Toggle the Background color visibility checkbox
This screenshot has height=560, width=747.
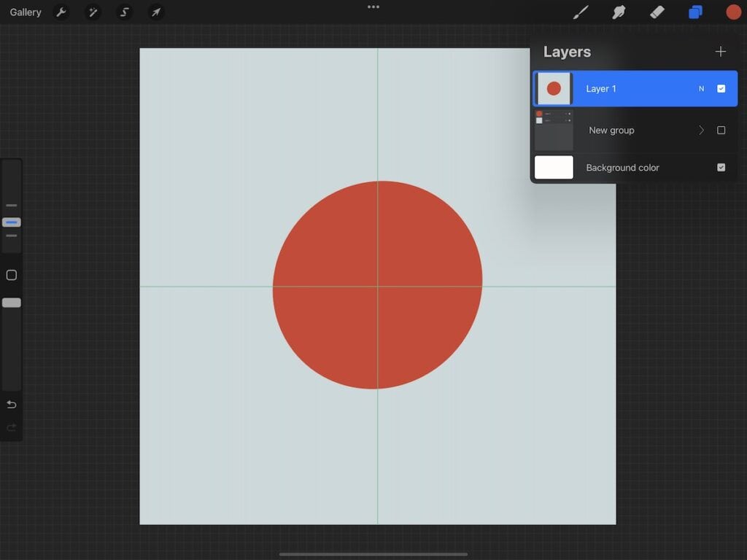(721, 167)
